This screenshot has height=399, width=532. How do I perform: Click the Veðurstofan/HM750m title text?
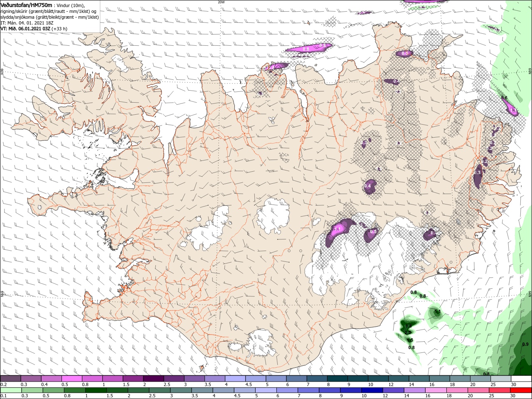point(26,5)
